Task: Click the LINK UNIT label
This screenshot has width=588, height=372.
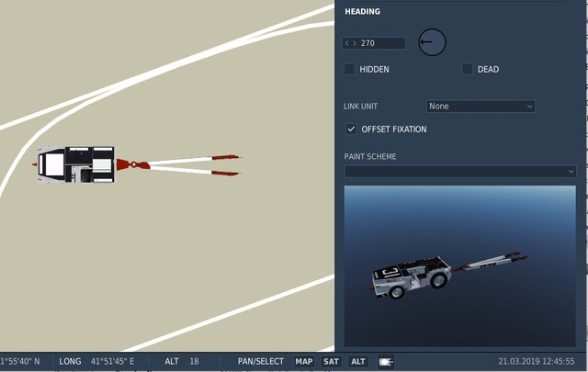Action: [x=360, y=107]
